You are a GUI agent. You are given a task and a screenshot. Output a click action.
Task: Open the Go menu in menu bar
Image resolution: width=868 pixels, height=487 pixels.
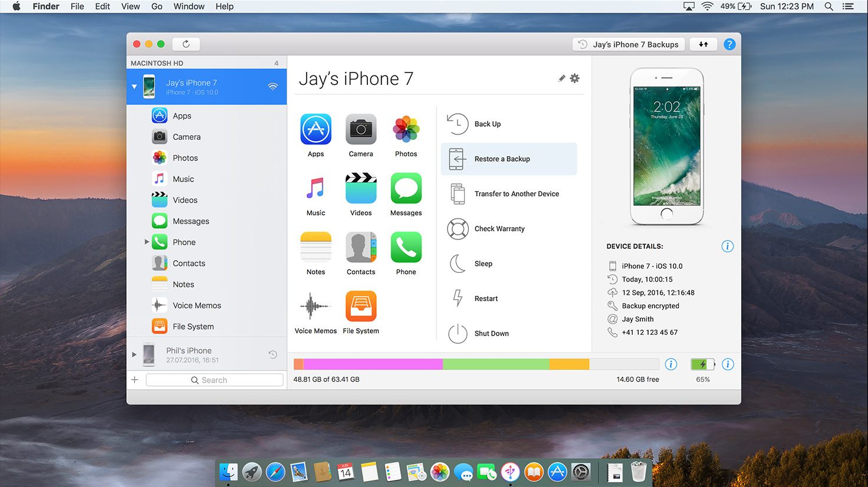pyautogui.click(x=157, y=6)
